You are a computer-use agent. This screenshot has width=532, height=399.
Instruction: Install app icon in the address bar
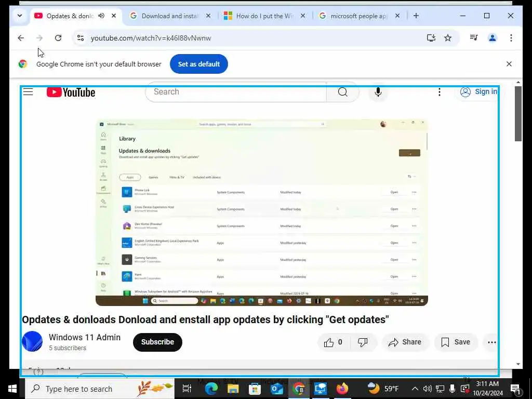(x=431, y=38)
